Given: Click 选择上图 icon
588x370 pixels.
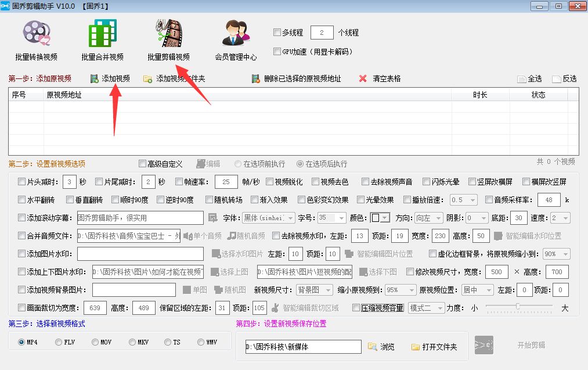Looking at the screenshot, I should (215, 272).
